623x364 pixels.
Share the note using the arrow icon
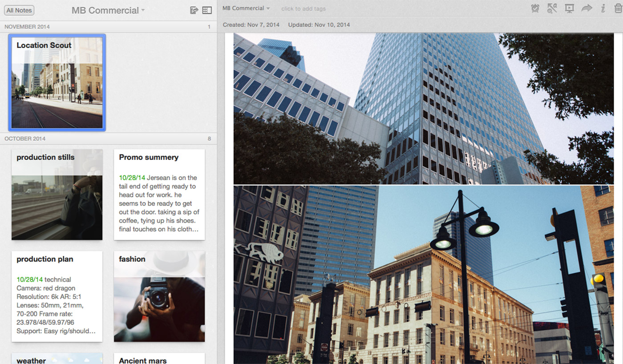(x=587, y=8)
